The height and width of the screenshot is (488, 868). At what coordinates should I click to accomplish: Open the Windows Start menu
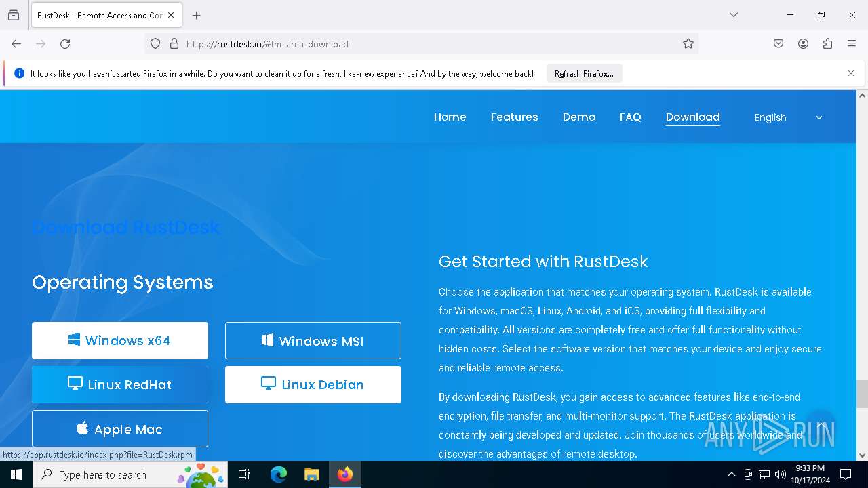point(16,474)
